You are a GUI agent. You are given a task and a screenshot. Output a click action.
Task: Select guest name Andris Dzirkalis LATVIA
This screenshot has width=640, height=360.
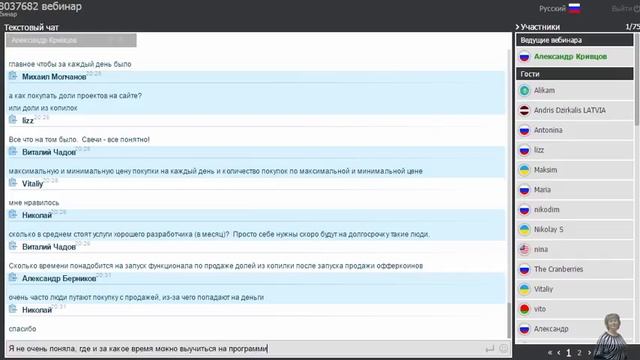tap(570, 110)
